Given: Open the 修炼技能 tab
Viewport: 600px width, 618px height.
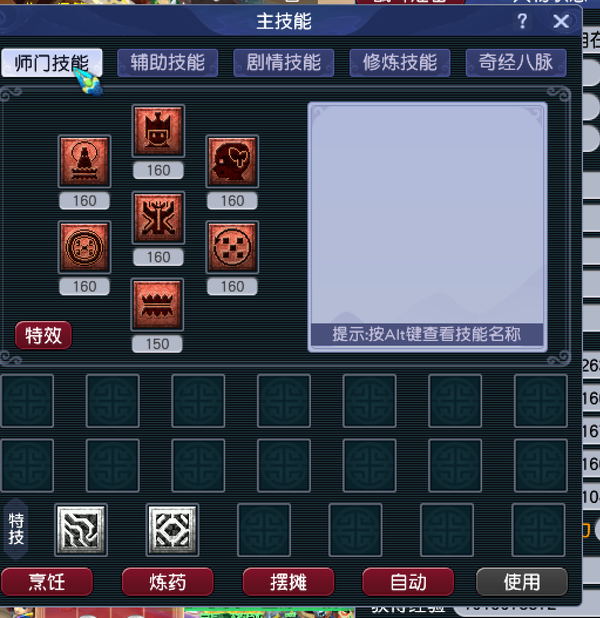Looking at the screenshot, I should [400, 63].
